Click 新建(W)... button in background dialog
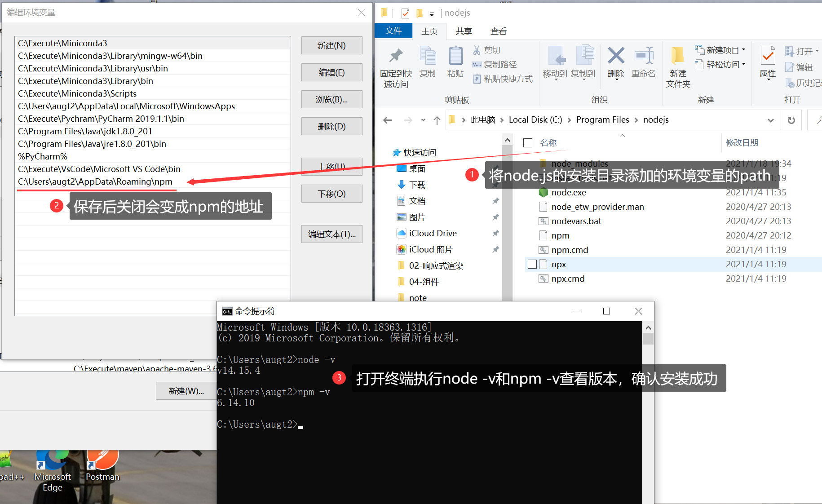The width and height of the screenshot is (822, 504). [x=186, y=391]
